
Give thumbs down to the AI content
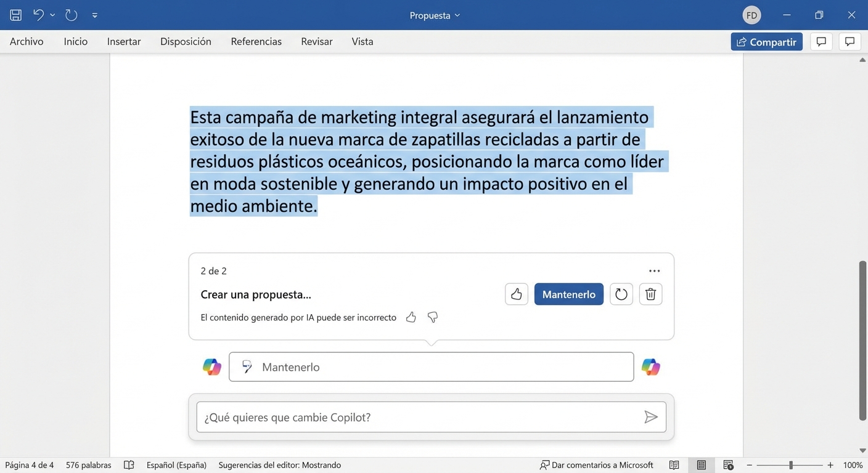pyautogui.click(x=432, y=317)
